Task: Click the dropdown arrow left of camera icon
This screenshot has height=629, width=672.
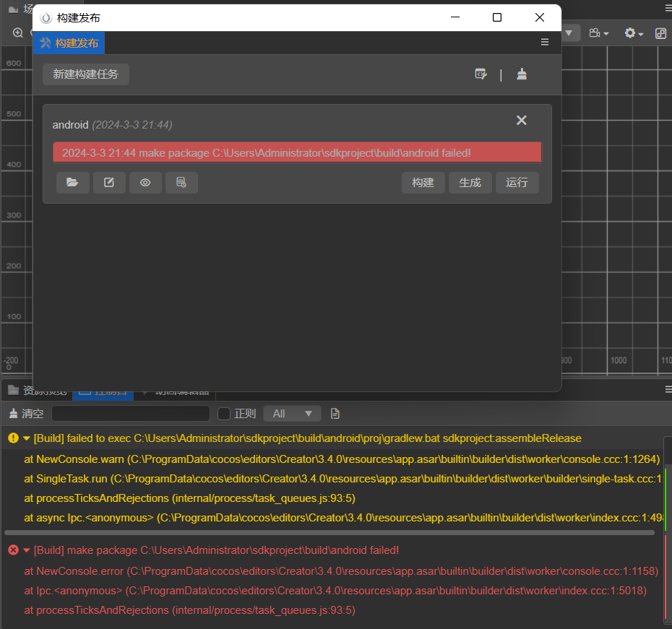Action: (x=569, y=33)
